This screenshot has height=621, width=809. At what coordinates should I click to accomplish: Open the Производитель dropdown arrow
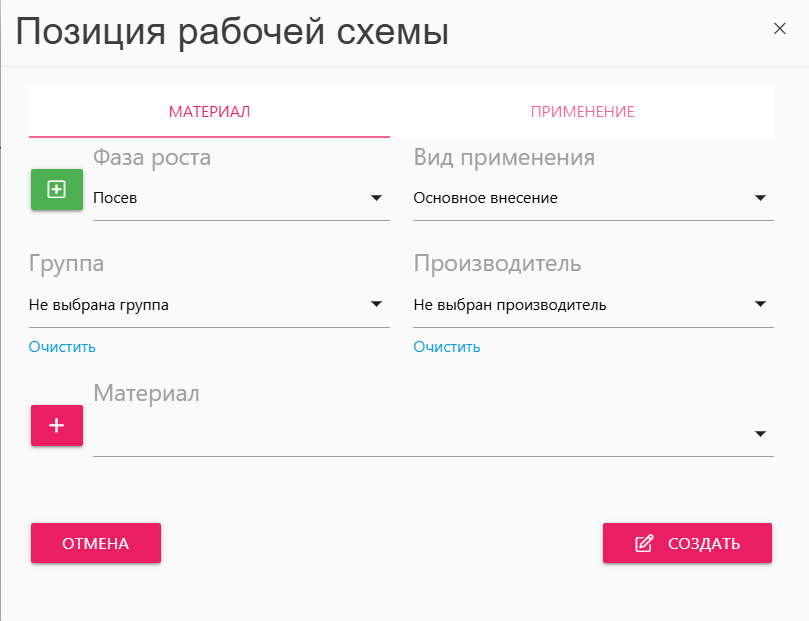(x=761, y=304)
